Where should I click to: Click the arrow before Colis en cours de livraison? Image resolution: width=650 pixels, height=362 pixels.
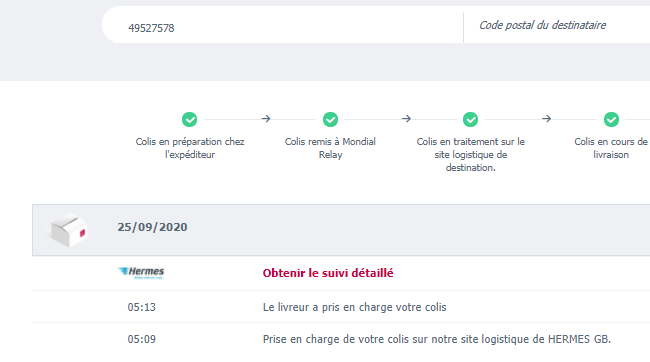point(546,119)
